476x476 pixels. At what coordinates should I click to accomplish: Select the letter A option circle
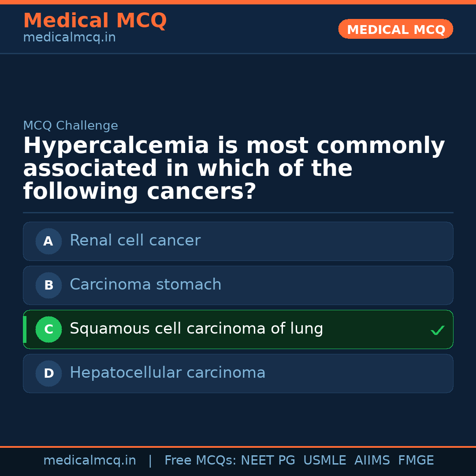tap(48, 241)
